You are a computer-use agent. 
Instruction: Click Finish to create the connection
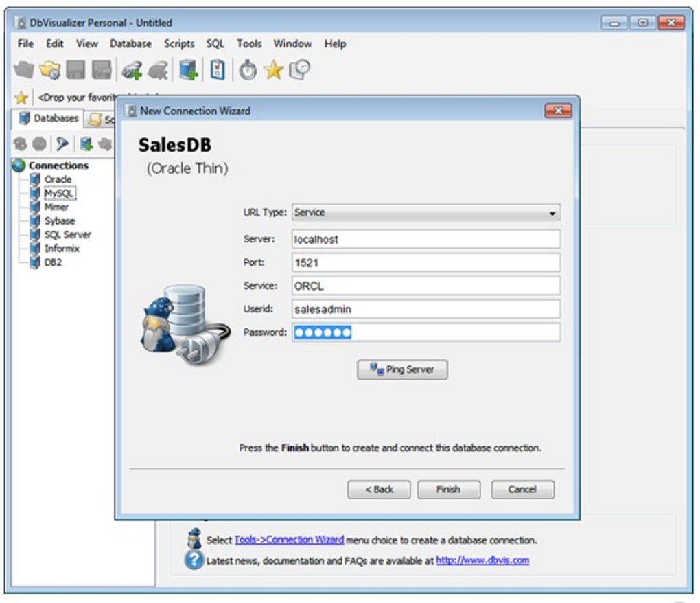[448, 490]
